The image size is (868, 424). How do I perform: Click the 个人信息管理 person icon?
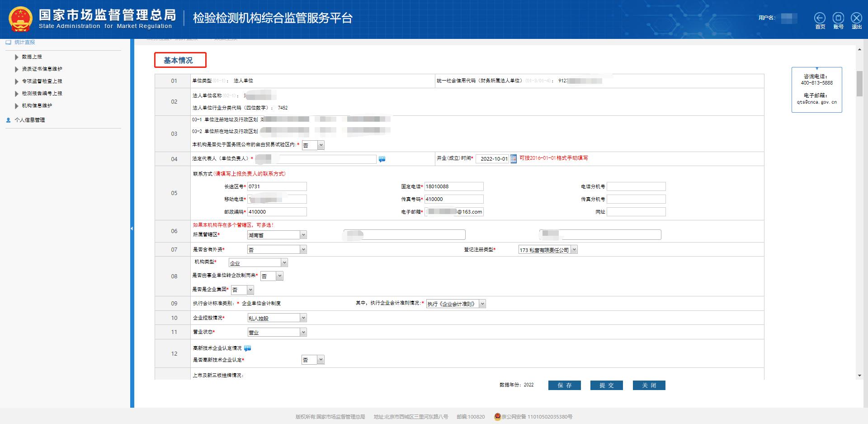point(8,120)
